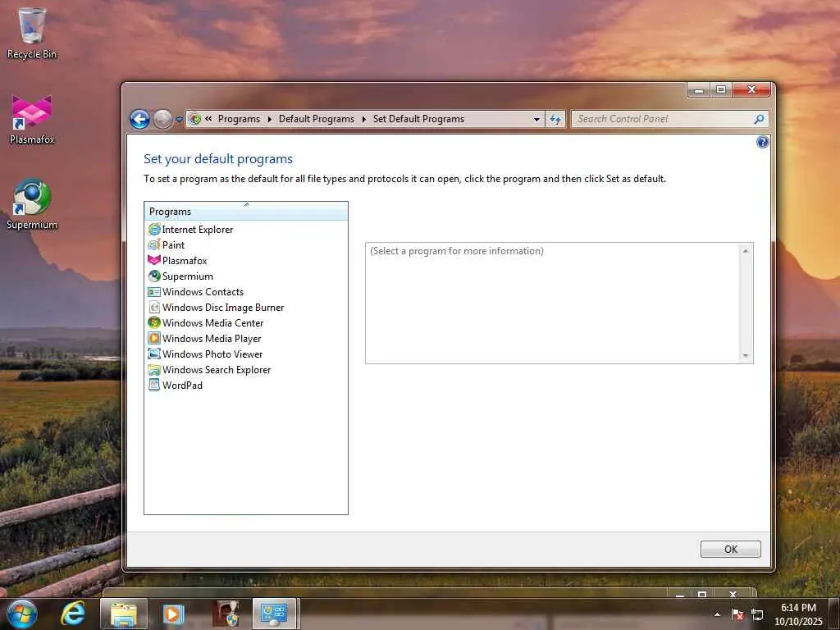The width and height of the screenshot is (840, 630).
Task: Open Action Center flag in system tray
Action: pos(737,614)
